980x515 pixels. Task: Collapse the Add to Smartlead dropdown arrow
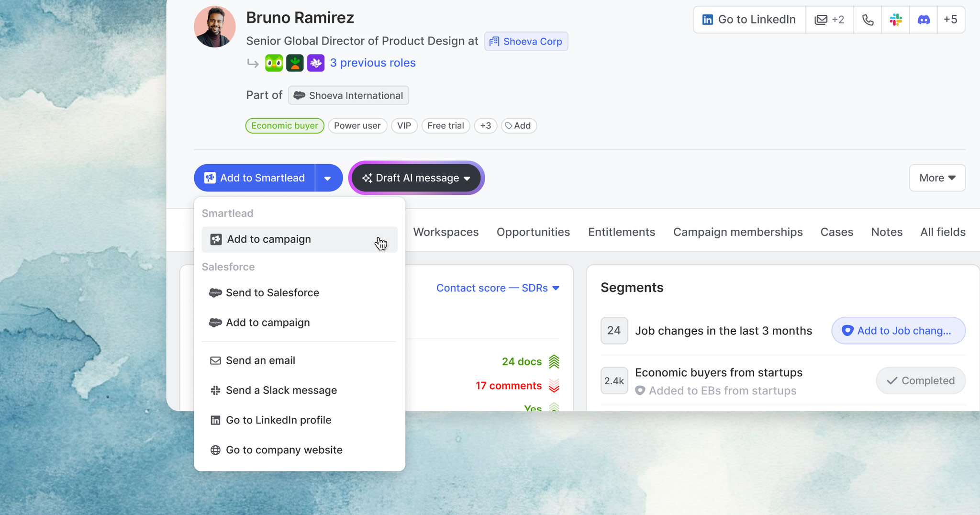(328, 178)
